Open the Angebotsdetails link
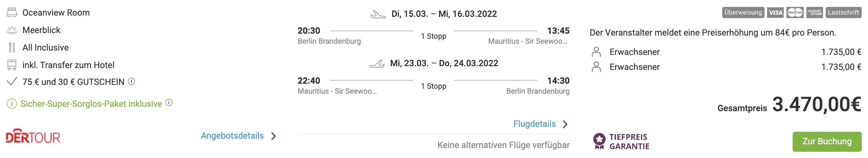This screenshot has height=158, width=868. coord(232,136)
